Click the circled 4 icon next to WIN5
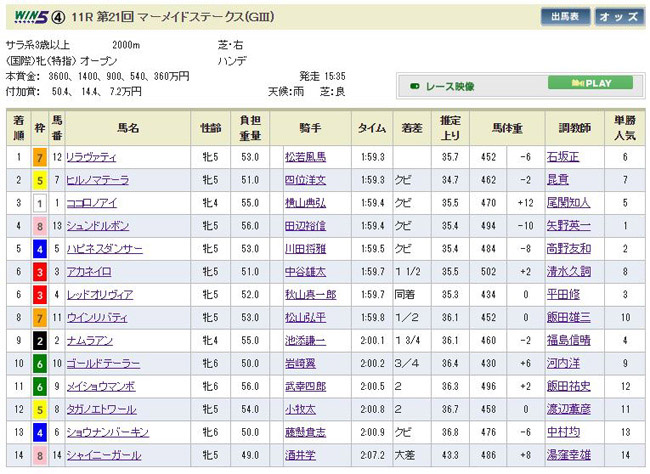 (46, 17)
